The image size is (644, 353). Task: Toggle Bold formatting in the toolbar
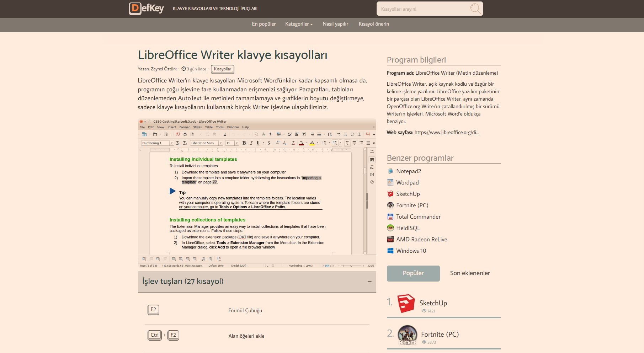tap(244, 143)
